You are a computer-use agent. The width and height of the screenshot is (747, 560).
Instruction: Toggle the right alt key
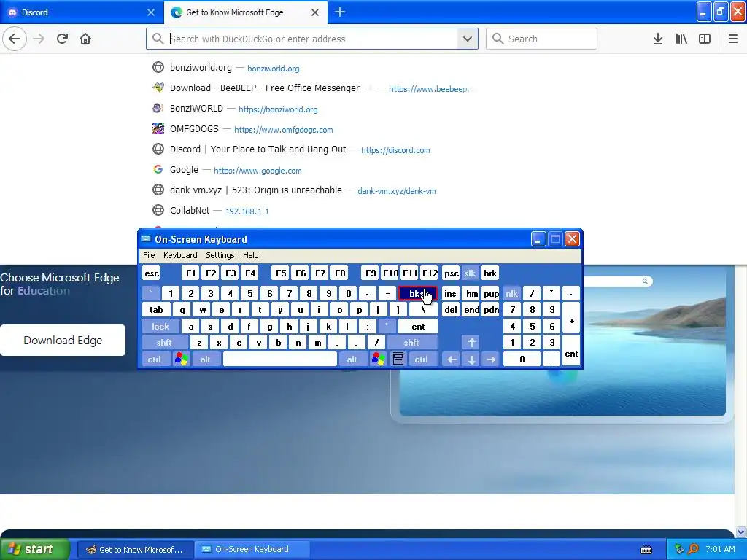tap(352, 359)
